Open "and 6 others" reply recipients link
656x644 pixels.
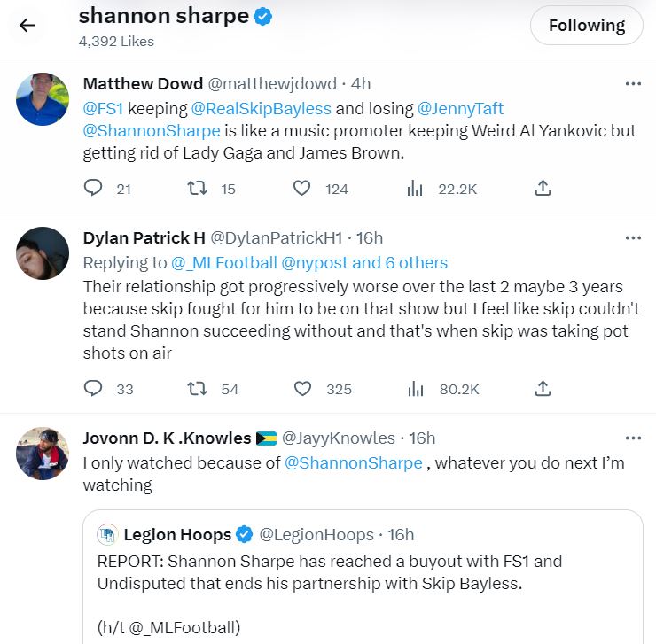[403, 262]
